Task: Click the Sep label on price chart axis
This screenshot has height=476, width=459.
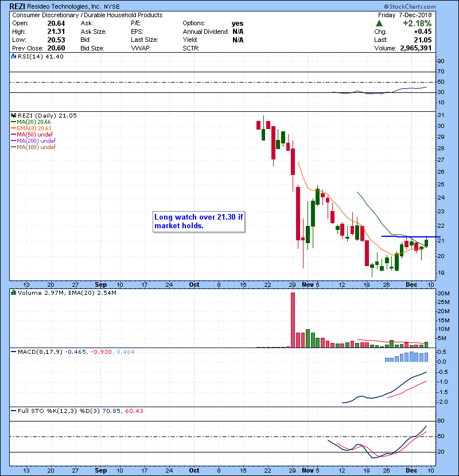Action: 101,285
